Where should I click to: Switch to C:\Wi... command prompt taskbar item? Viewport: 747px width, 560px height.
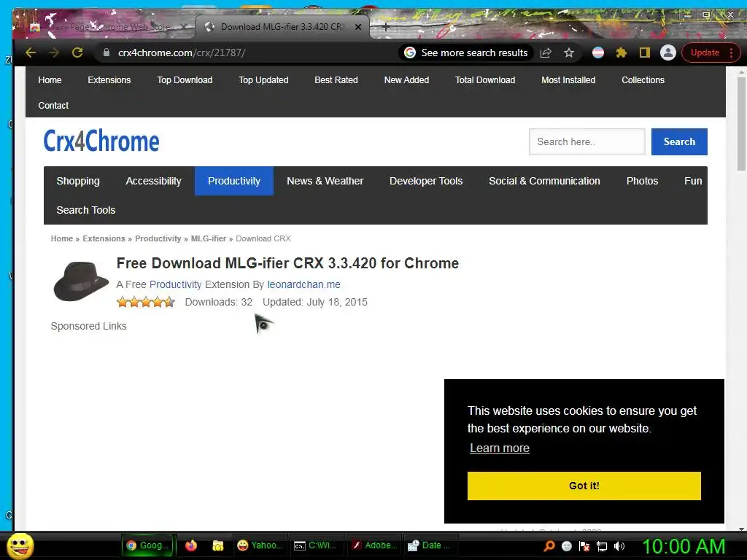[316, 545]
